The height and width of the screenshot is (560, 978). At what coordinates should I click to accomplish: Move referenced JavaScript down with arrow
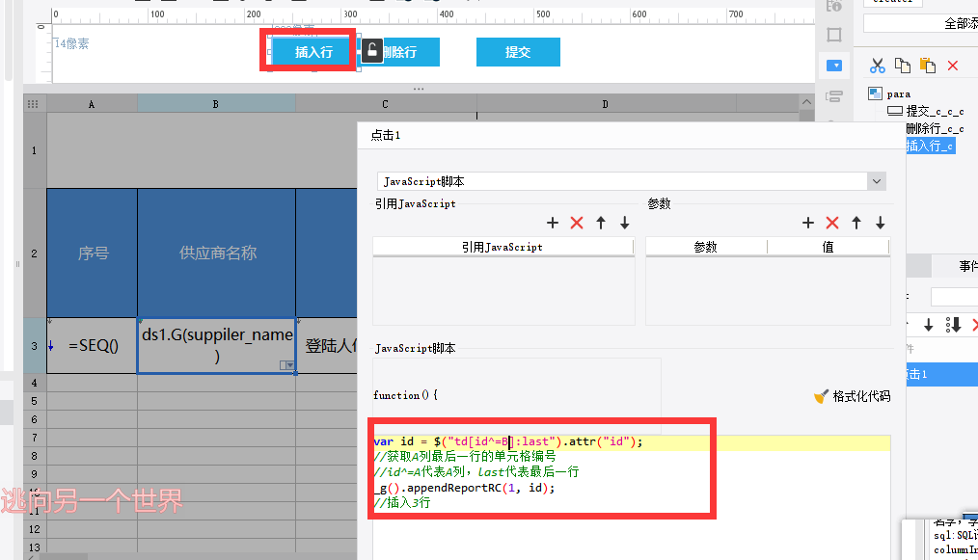(624, 223)
